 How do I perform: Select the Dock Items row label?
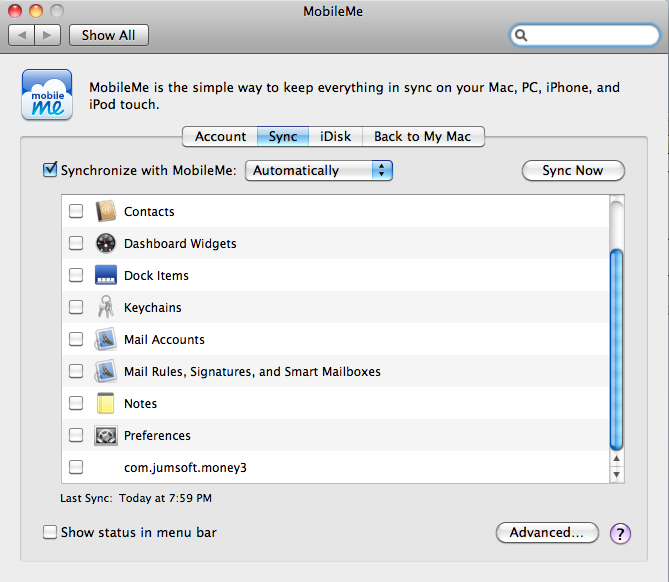coord(156,276)
